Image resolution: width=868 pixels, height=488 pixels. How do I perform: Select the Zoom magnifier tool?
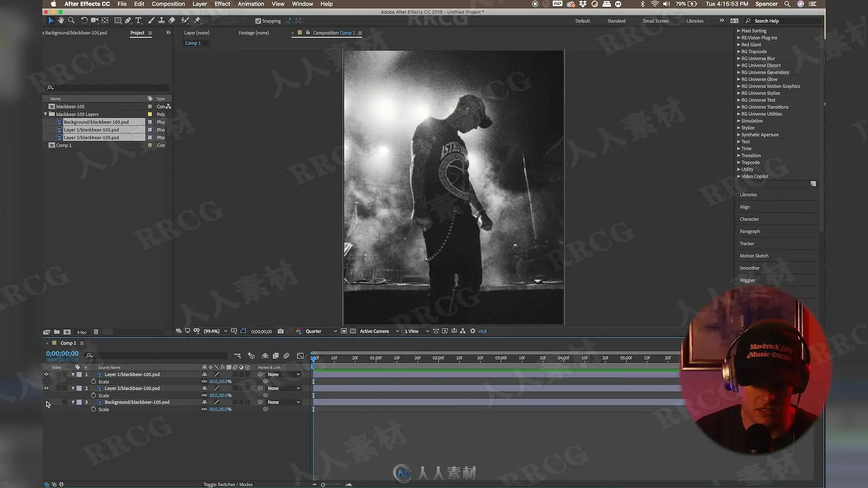pos(71,20)
